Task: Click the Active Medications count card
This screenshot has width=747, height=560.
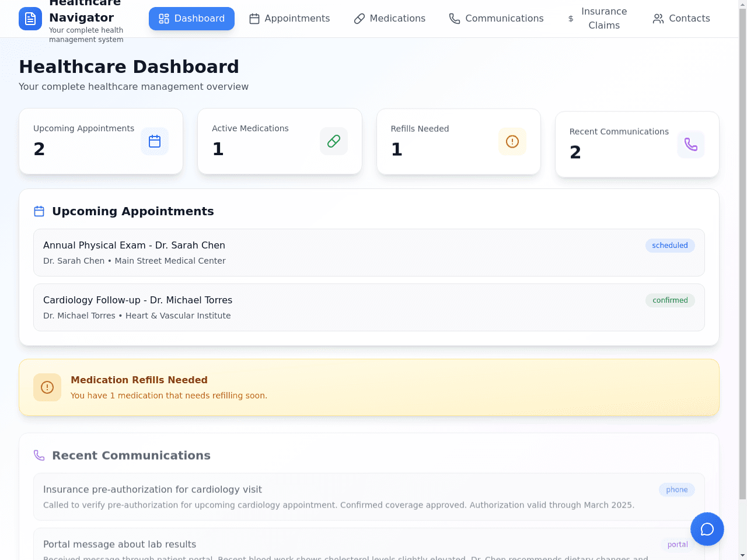Action: pyautogui.click(x=280, y=141)
